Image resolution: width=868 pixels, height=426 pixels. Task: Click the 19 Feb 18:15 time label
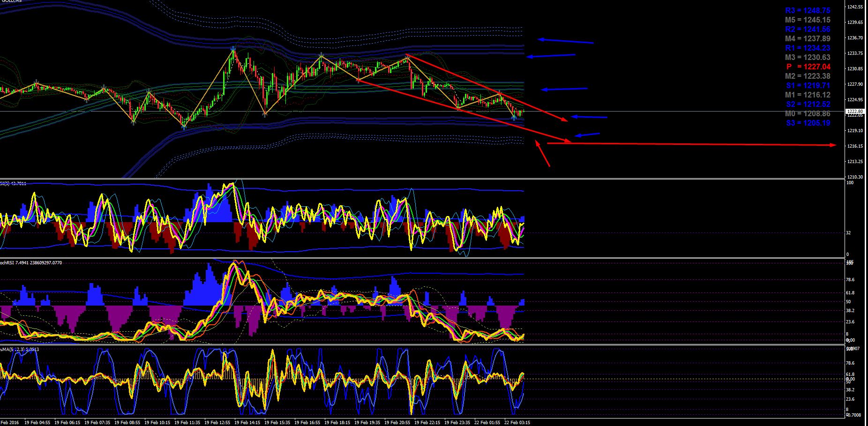coord(337,423)
